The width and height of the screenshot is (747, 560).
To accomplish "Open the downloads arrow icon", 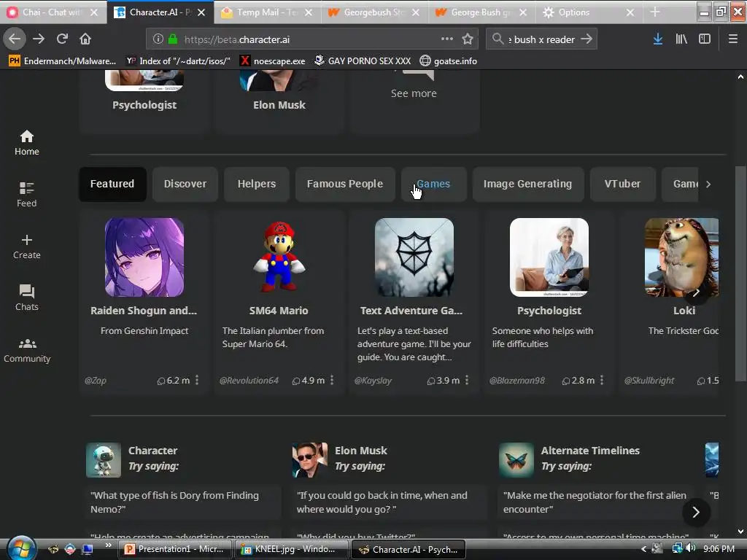I will (658, 39).
